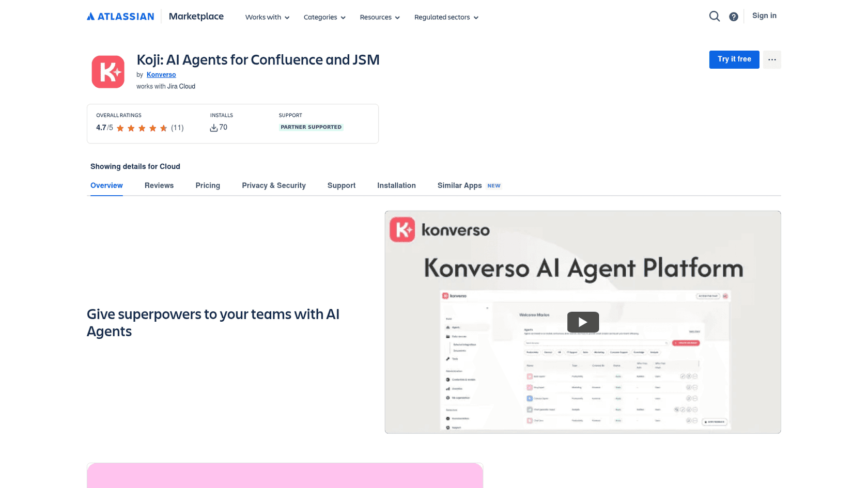This screenshot has width=868, height=488.
Task: Switch to the Reviews tab
Action: [159, 185]
